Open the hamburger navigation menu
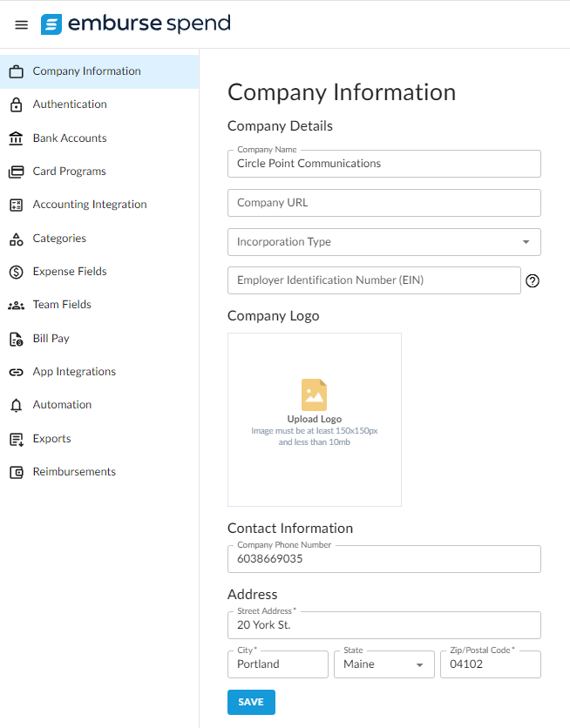570x728 pixels. pyautogui.click(x=21, y=24)
